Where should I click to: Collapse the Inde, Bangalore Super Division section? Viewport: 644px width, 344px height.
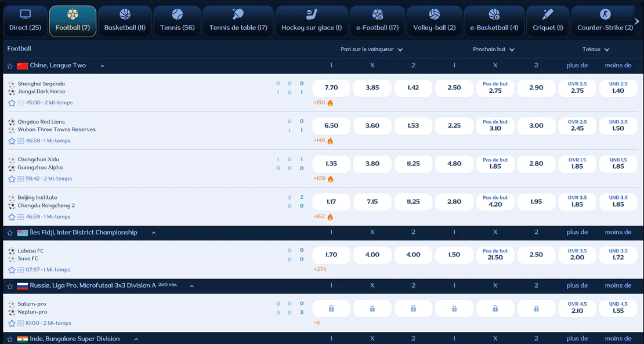136,339
